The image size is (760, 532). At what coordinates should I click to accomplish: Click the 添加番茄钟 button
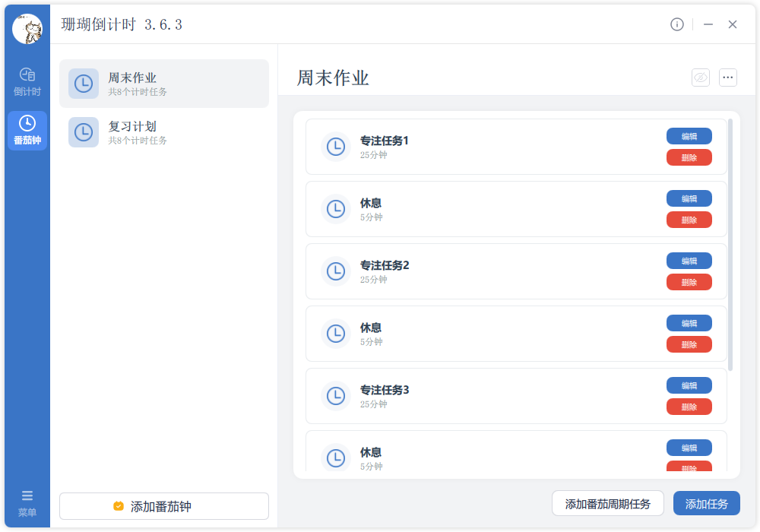163,506
